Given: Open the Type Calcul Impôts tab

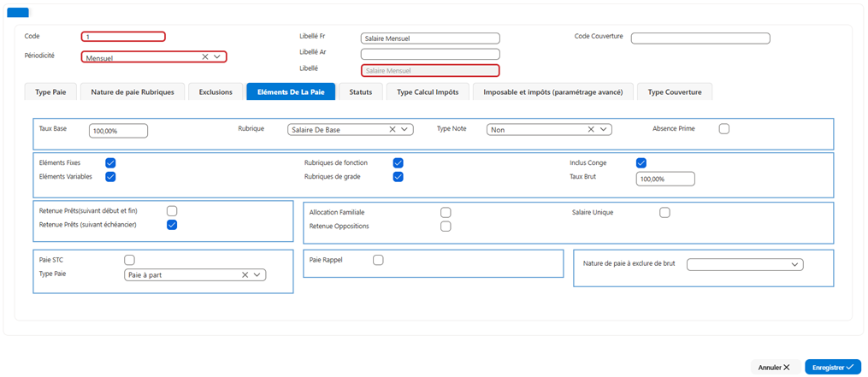Looking at the screenshot, I should point(428,91).
